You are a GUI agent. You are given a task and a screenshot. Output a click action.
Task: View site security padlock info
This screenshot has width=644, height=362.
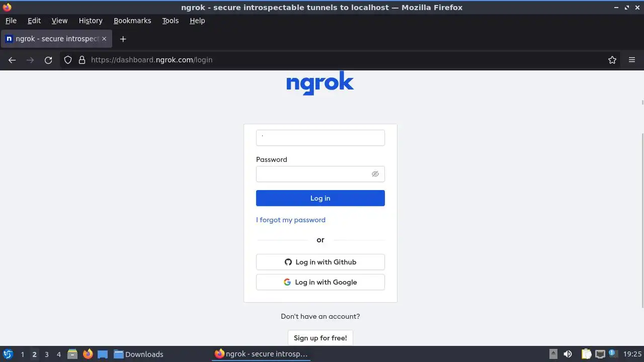point(82,60)
